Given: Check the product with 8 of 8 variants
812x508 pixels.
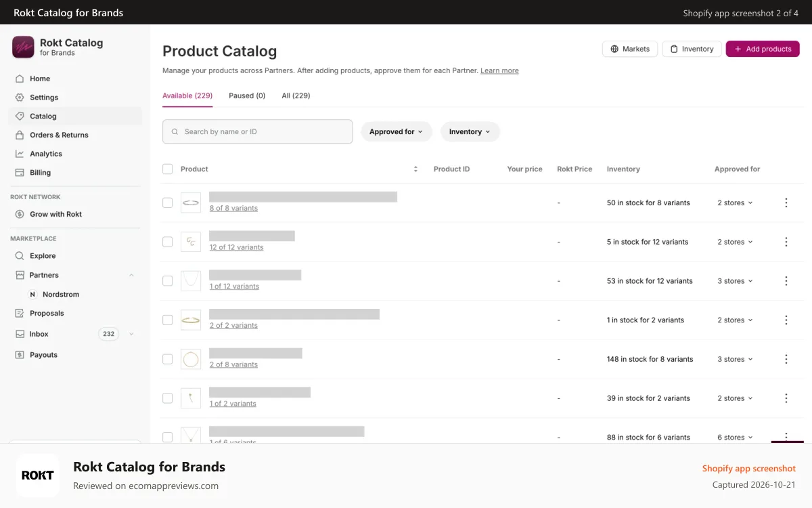Looking at the screenshot, I should point(168,203).
